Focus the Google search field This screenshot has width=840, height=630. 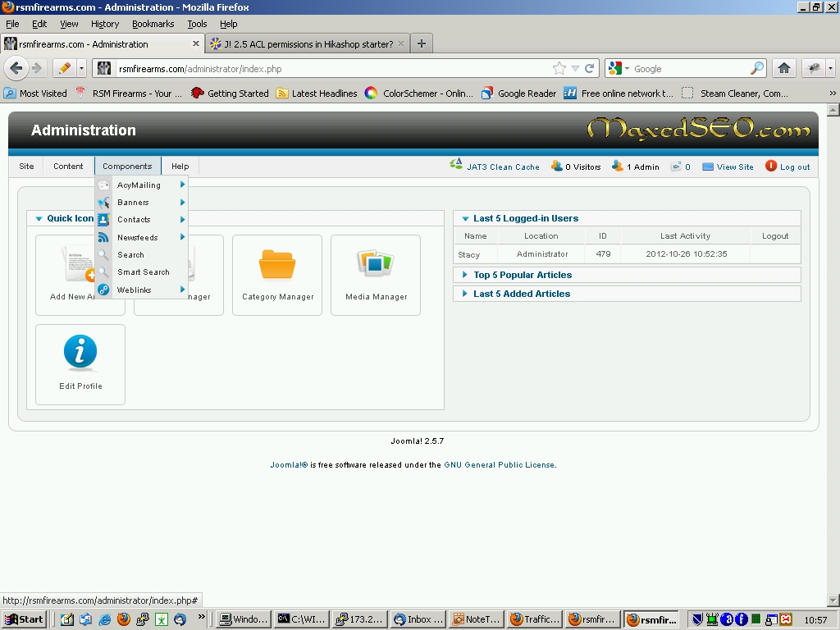(x=691, y=69)
